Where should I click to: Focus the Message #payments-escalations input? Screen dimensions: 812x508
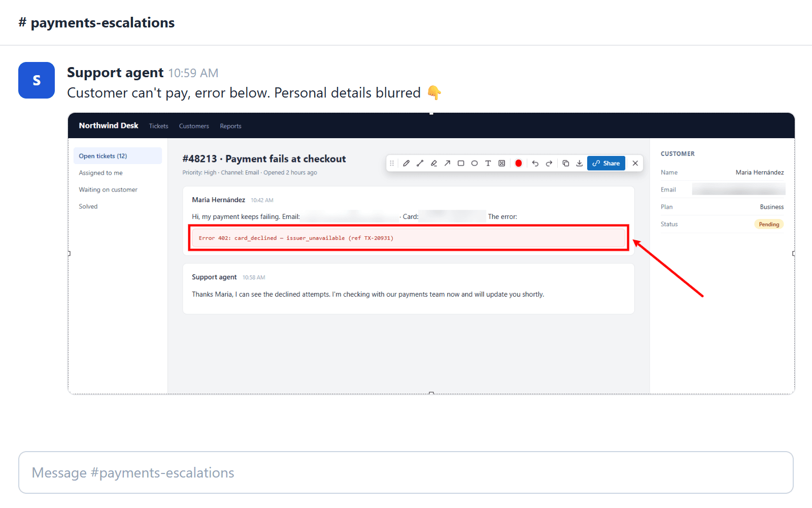tap(406, 472)
